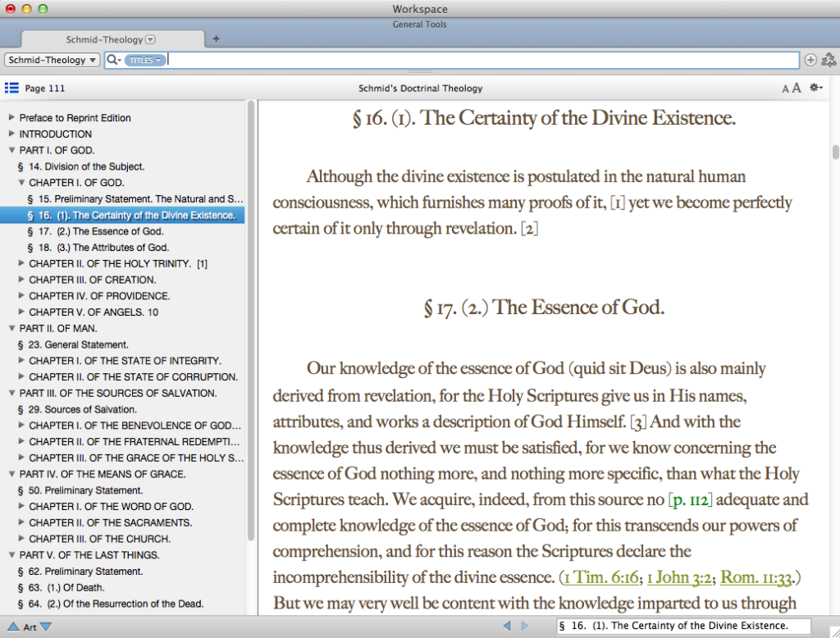Open the table of contents list icon
This screenshot has height=638, width=840.
click(11, 88)
